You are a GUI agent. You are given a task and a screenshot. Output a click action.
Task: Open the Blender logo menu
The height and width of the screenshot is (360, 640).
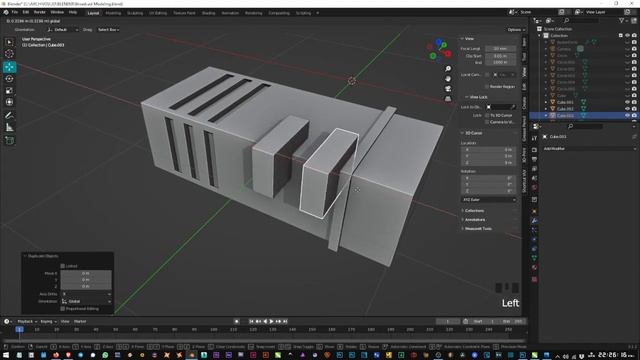click(x=6, y=12)
